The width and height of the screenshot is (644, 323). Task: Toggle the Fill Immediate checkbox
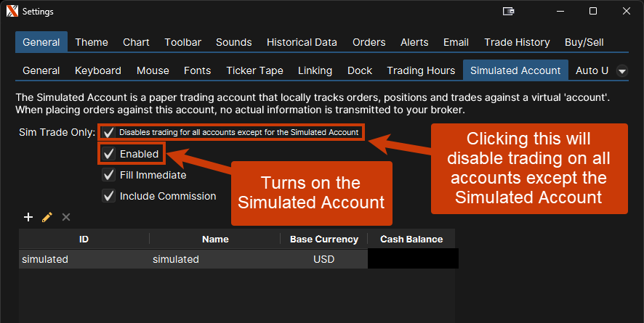pos(108,175)
